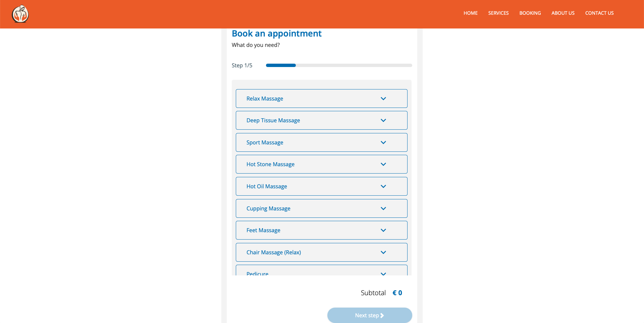Navigate to the Booking page
This screenshot has width=644, height=323.
point(530,13)
